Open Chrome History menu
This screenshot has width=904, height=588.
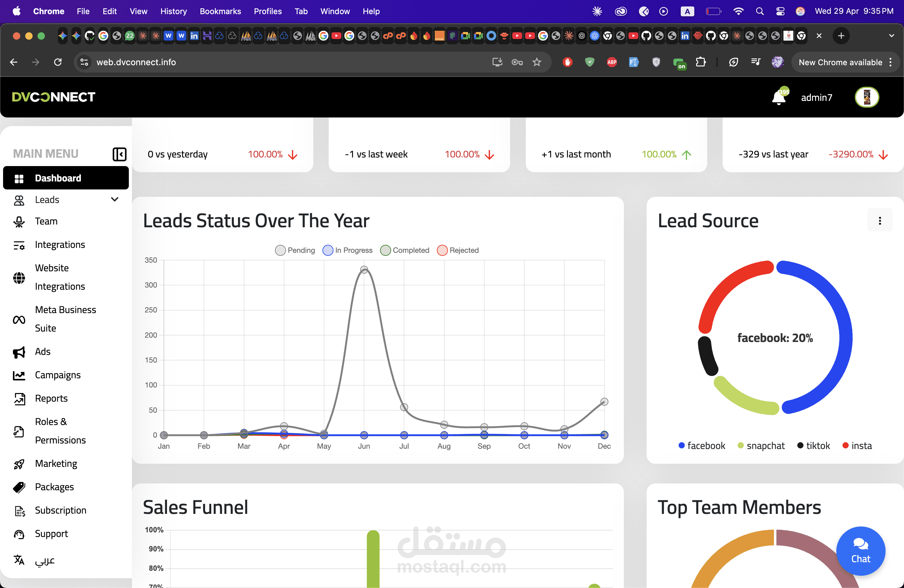pyautogui.click(x=173, y=11)
